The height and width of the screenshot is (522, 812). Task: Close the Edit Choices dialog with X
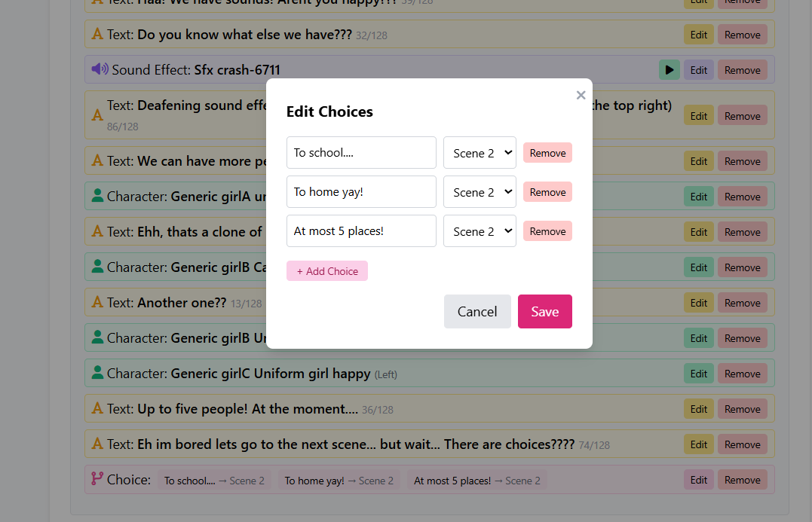click(x=581, y=95)
